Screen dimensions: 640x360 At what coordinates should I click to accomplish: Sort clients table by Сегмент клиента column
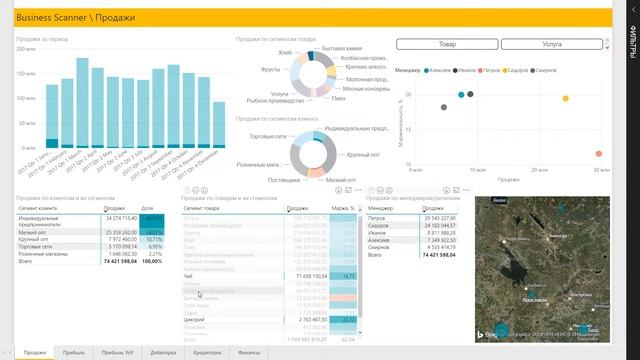(x=38, y=208)
